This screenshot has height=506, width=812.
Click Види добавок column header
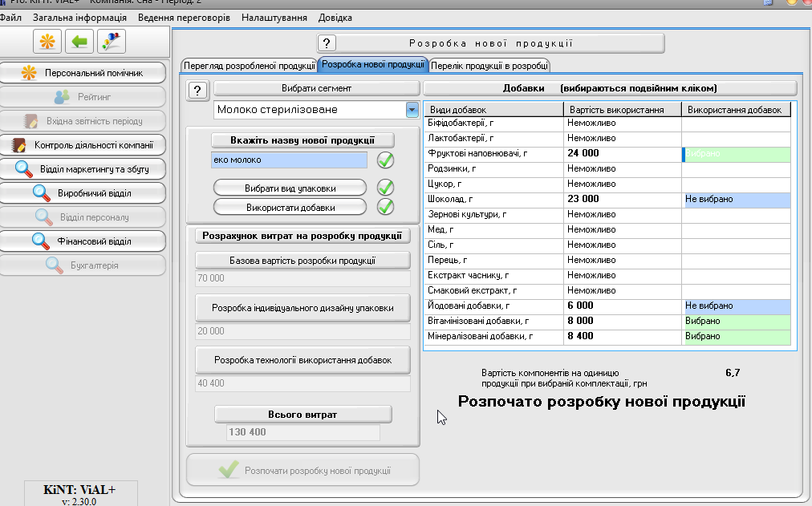(x=494, y=110)
